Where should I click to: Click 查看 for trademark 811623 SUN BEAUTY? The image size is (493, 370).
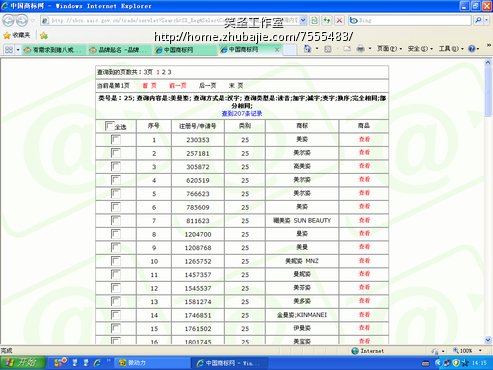(364, 220)
